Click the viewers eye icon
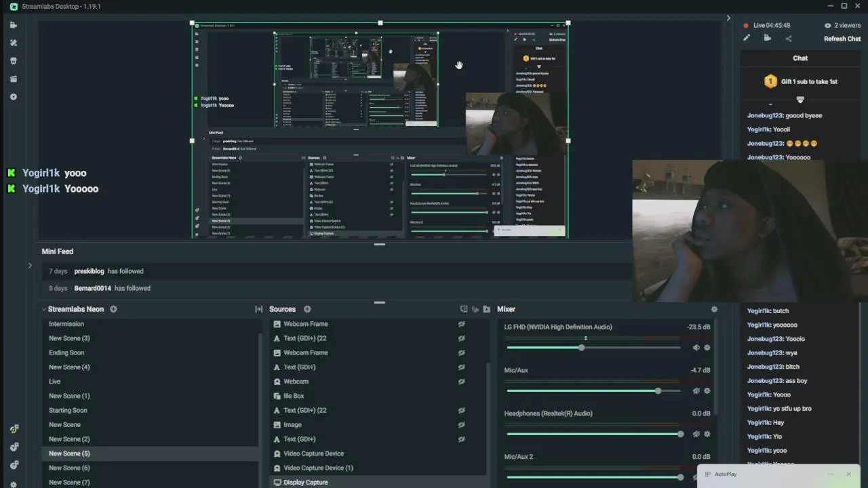868x488 pixels. pyautogui.click(x=827, y=25)
